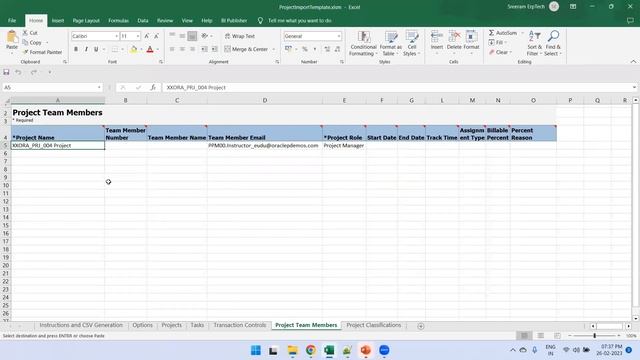640x360 pixels.
Task: Select bottom vertical alignment
Action: tap(192, 36)
